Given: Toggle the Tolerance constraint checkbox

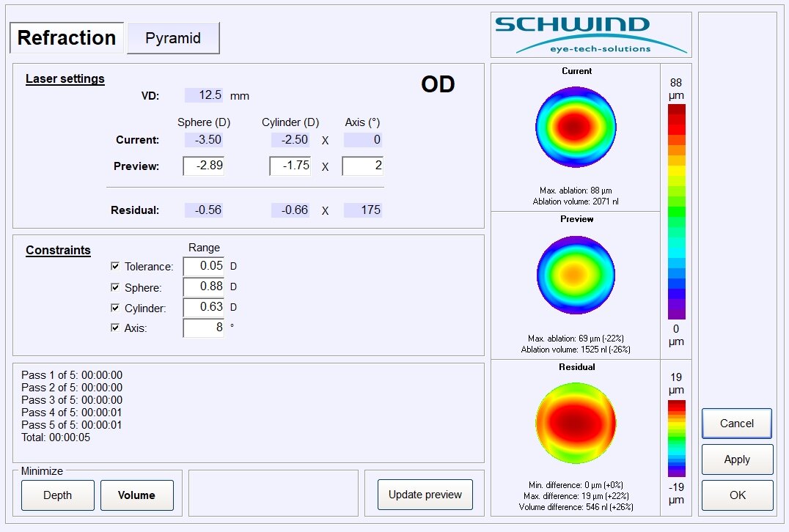Looking at the screenshot, I should [x=114, y=267].
